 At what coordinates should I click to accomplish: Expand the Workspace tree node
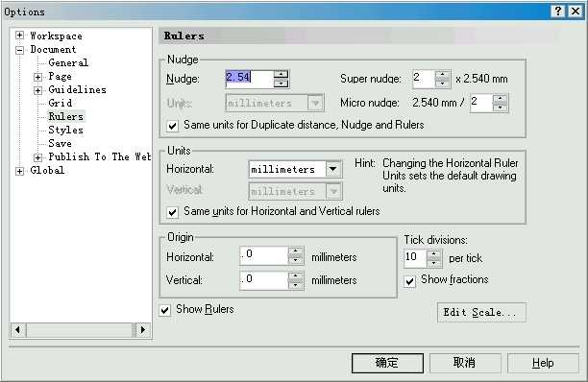[19, 36]
